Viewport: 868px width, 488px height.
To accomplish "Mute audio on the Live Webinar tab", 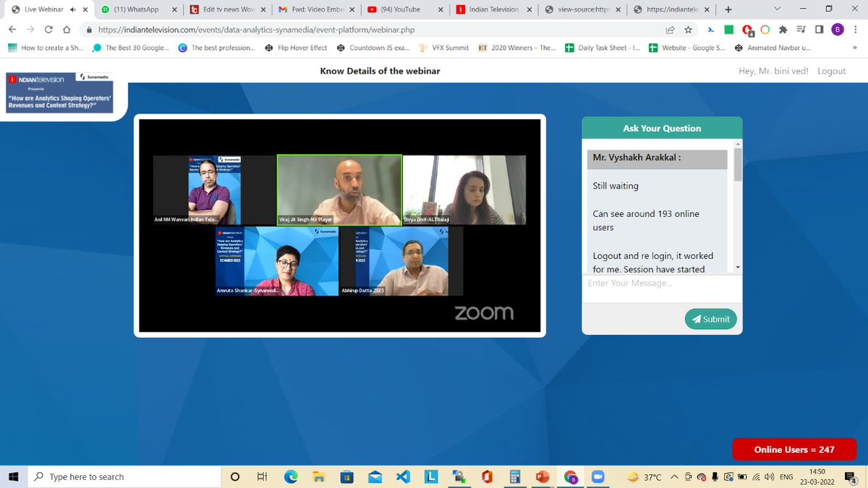I will [x=72, y=9].
